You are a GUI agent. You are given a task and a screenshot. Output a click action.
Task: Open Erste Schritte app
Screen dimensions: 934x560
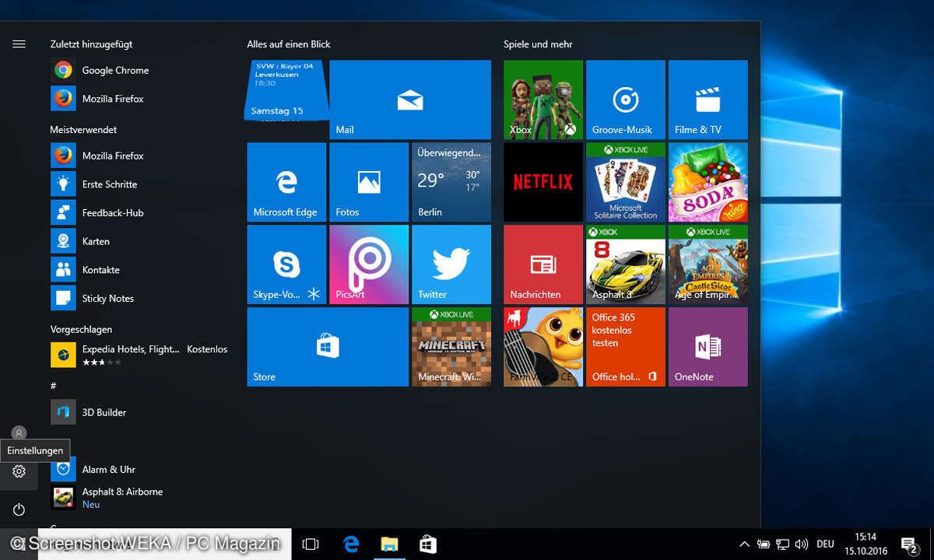coord(140,184)
